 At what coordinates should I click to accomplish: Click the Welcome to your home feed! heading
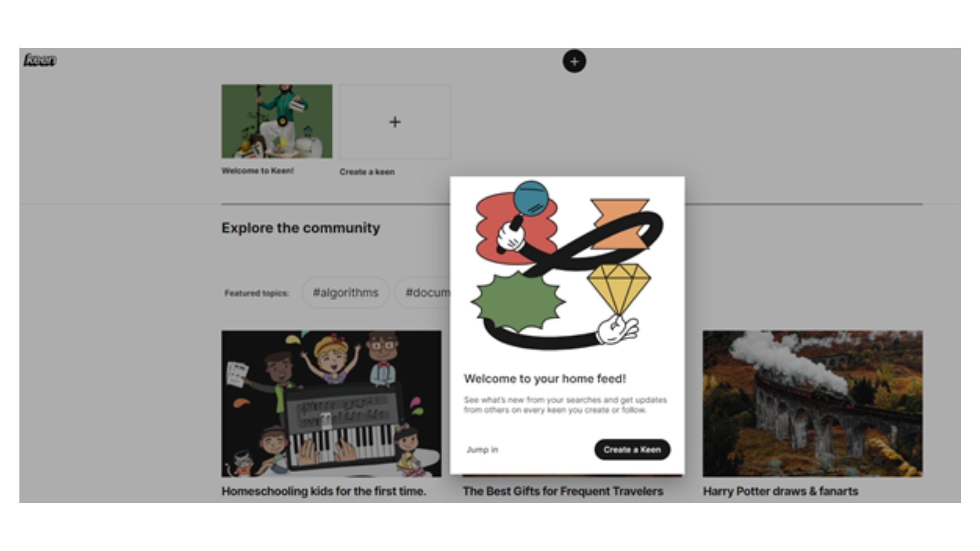[545, 379]
